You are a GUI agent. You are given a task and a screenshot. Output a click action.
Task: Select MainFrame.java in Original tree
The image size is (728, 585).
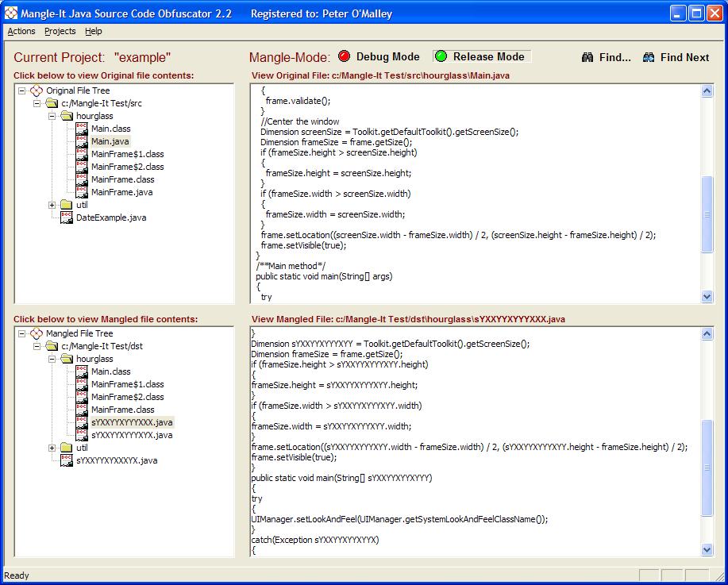click(x=121, y=192)
